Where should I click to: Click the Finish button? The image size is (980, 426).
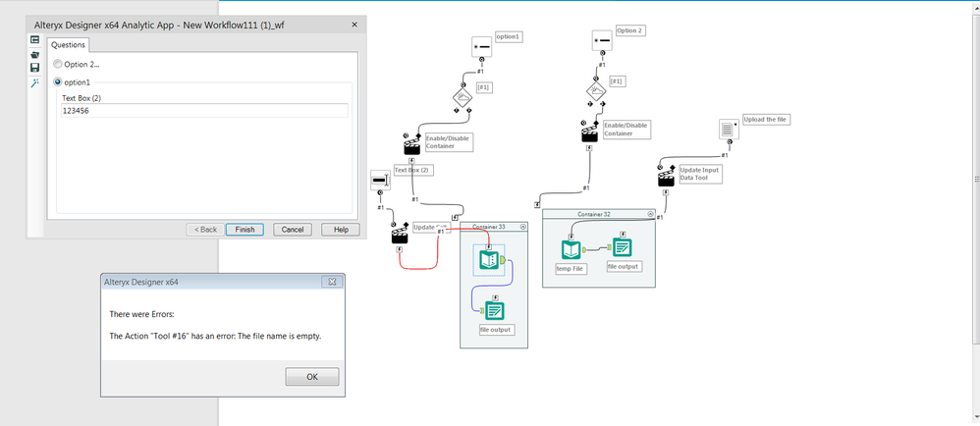245,230
